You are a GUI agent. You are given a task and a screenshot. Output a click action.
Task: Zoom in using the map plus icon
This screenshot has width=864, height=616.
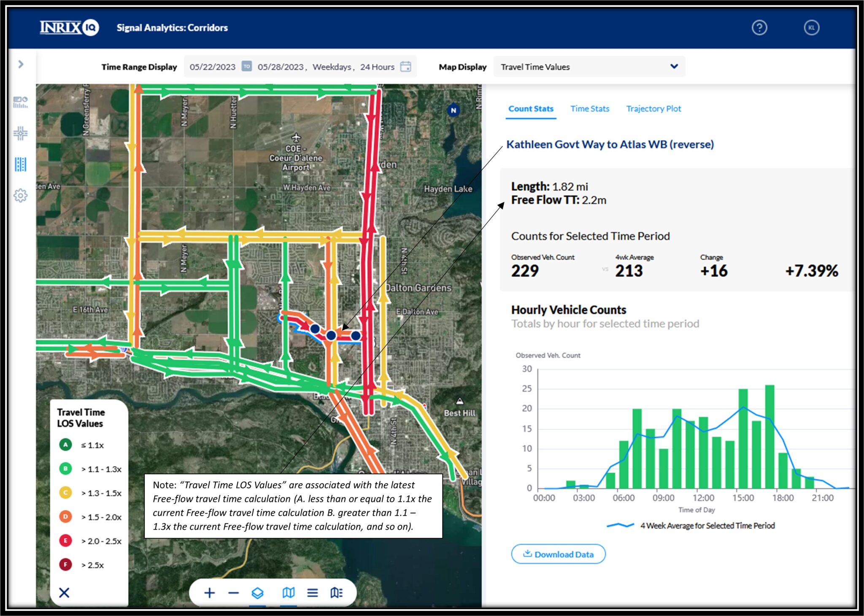click(210, 592)
